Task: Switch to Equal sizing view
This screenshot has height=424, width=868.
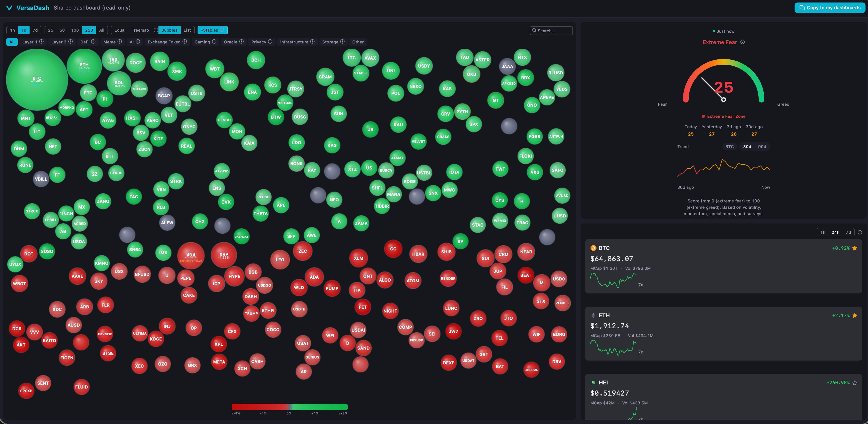Action: (120, 30)
